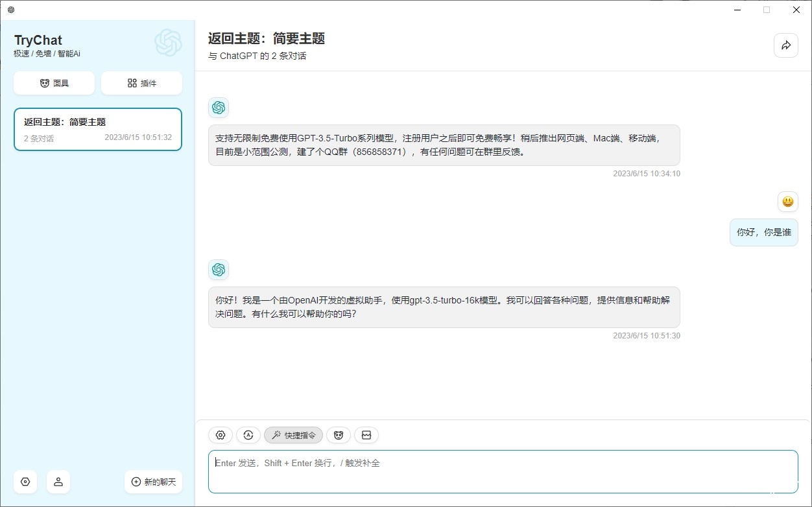Open the 快捷指令 quick commands button
Screen dimensions: 812x507
click(293, 435)
